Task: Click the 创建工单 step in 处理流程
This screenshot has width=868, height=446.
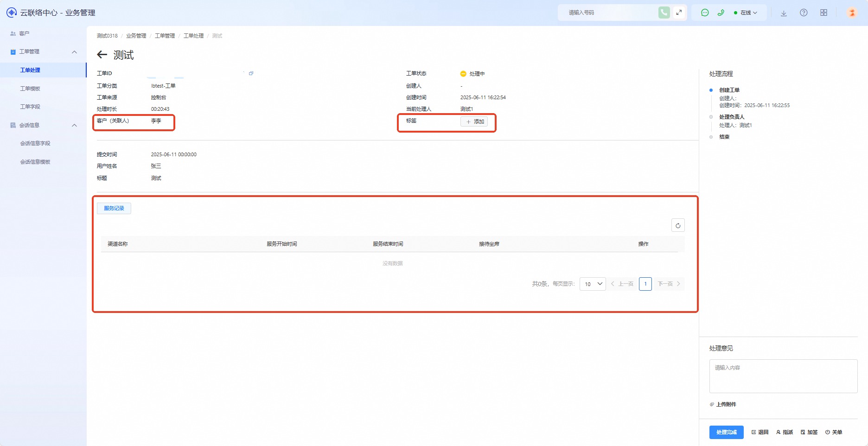Action: pyautogui.click(x=729, y=90)
